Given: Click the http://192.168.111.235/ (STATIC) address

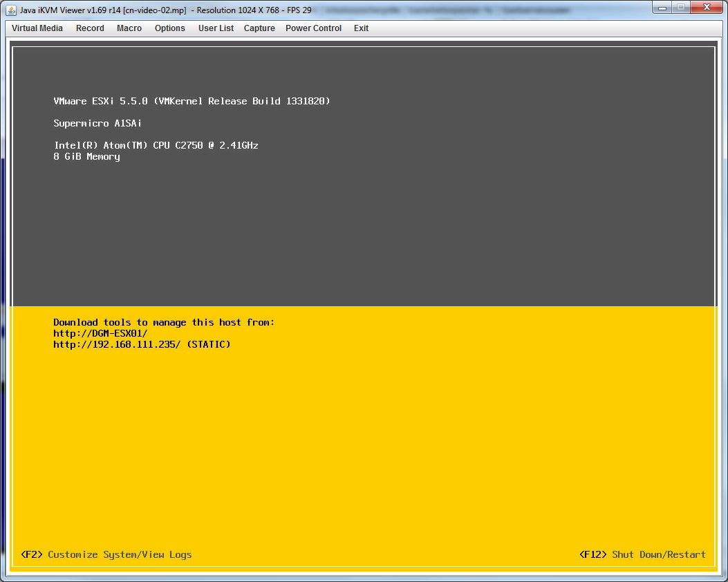Looking at the screenshot, I should (142, 344).
